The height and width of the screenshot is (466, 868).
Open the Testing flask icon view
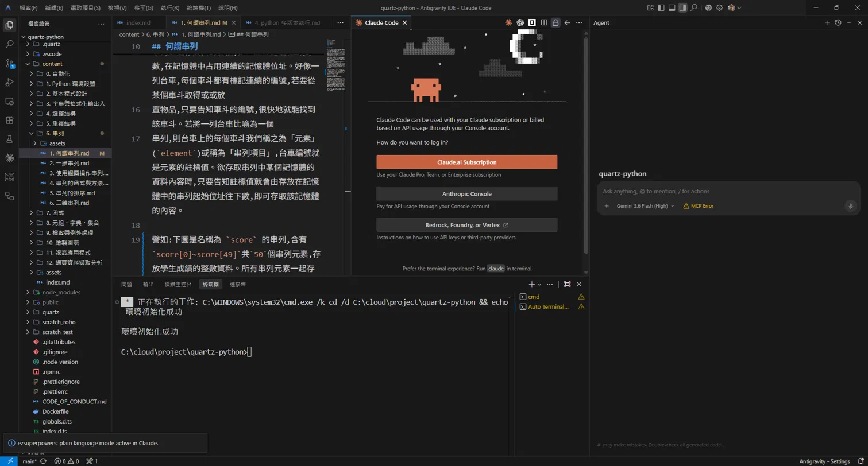[x=9, y=139]
